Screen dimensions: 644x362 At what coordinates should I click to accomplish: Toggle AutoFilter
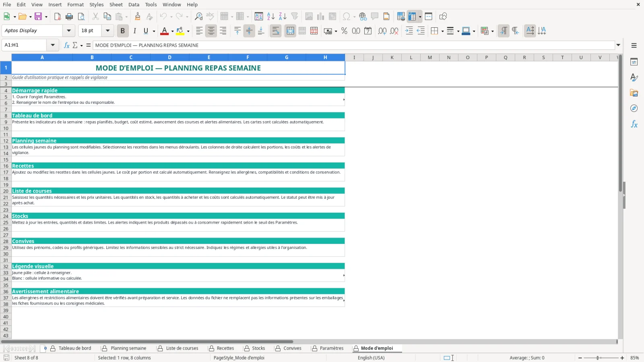pos(295,16)
